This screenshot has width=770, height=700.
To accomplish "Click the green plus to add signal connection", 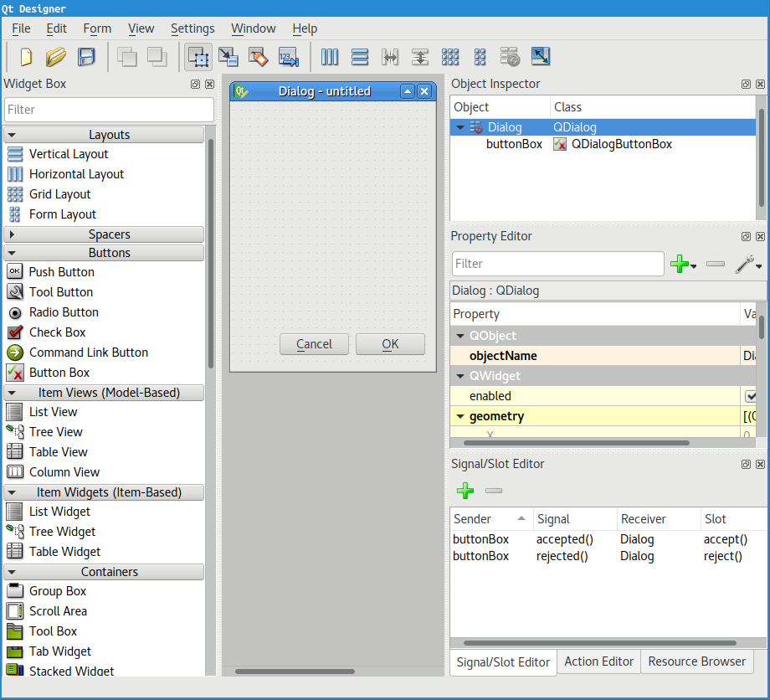I will tap(465, 491).
